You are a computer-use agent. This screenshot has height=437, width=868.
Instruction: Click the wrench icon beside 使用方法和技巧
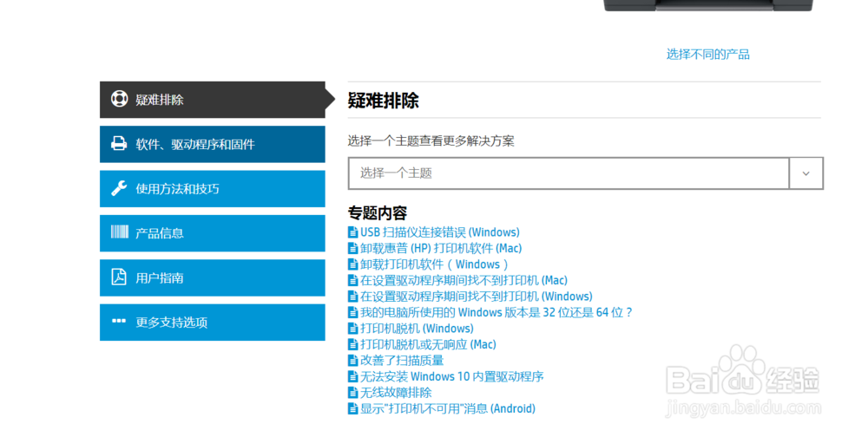(119, 188)
